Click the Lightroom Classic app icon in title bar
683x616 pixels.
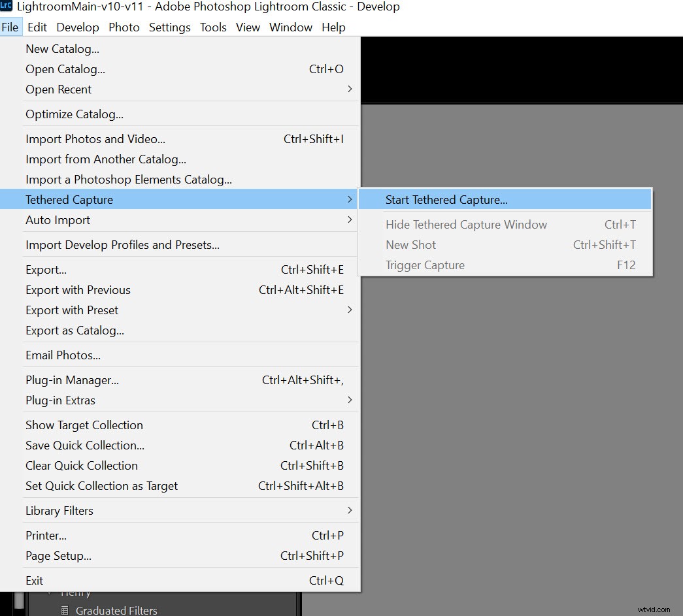(6, 5)
